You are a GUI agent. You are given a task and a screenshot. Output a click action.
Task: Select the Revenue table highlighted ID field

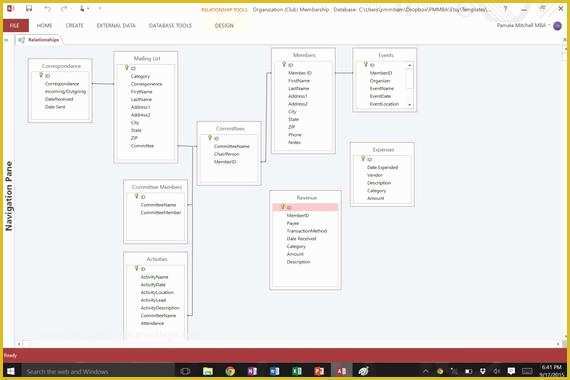(x=305, y=207)
